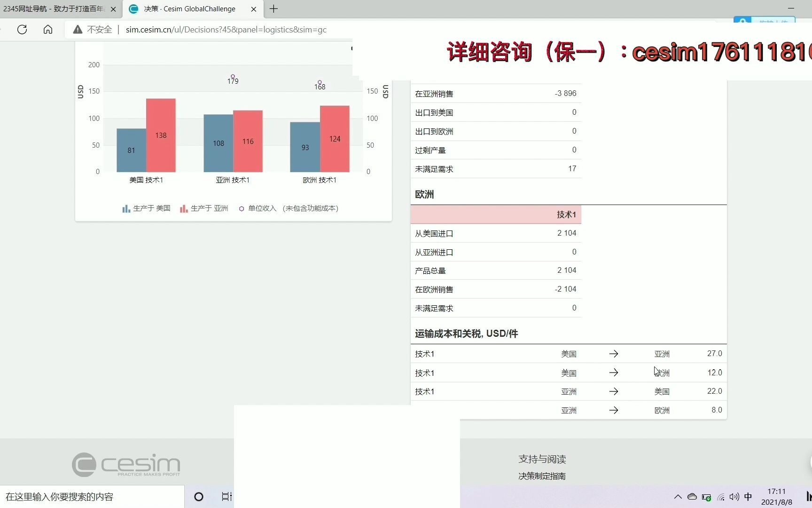The image size is (812, 508).
Task: Toggle the 生产于 亚洲 legend series
Action: (204, 208)
